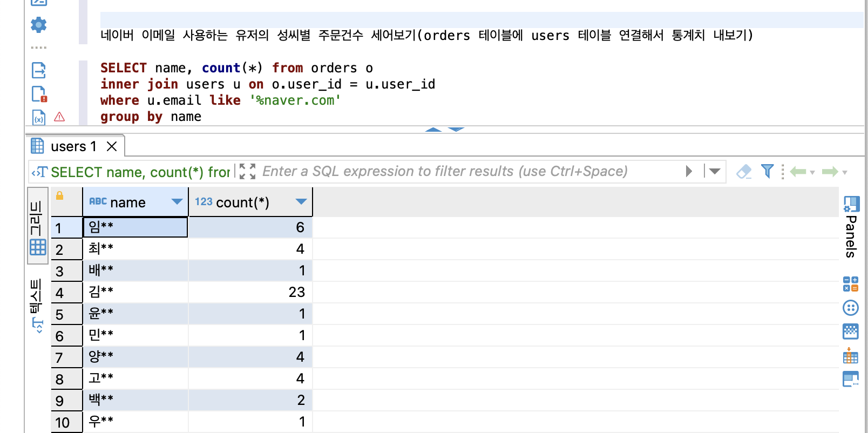Click the green back navigation arrow

[x=798, y=172]
